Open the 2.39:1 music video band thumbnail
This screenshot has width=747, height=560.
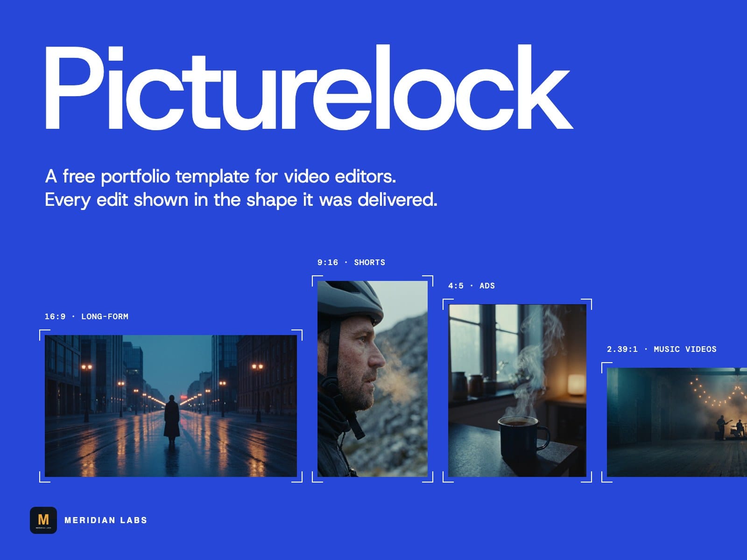click(x=677, y=422)
